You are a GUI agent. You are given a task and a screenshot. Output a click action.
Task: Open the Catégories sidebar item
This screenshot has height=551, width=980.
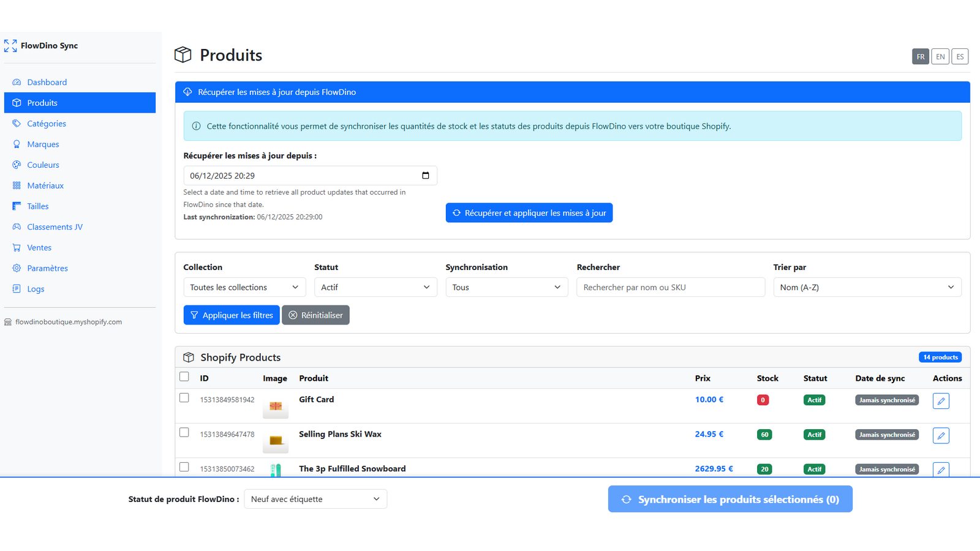(47, 124)
